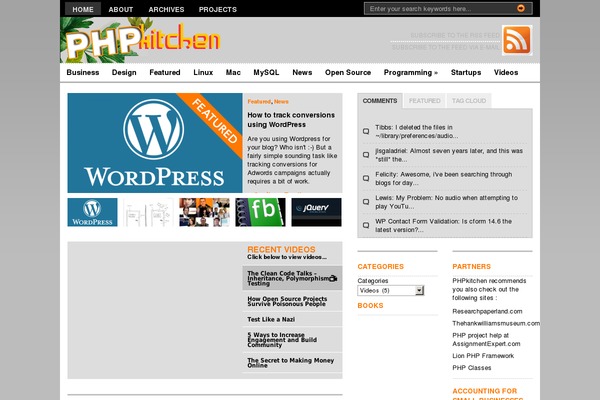Play The Secret to Making Money Online

click(290, 362)
